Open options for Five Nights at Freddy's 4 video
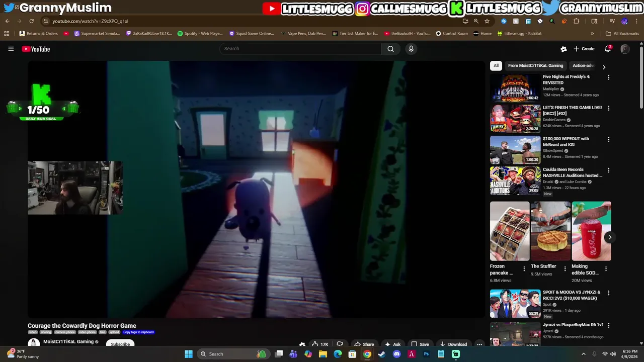 (608, 77)
